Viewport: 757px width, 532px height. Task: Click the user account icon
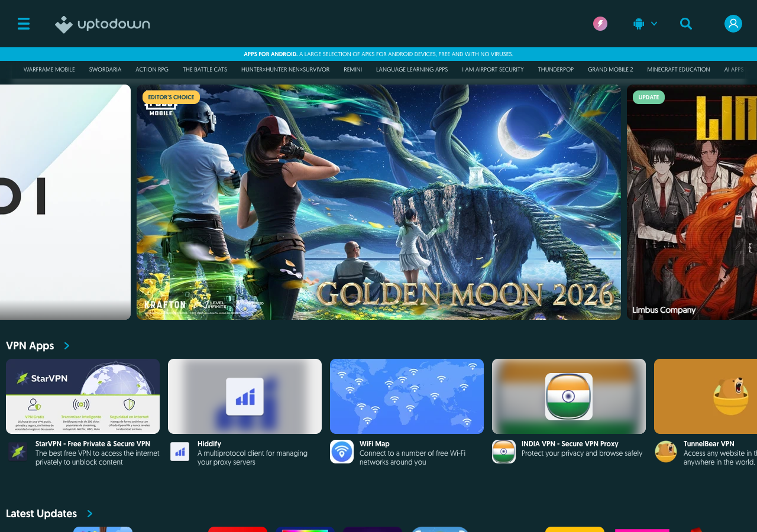pos(733,23)
